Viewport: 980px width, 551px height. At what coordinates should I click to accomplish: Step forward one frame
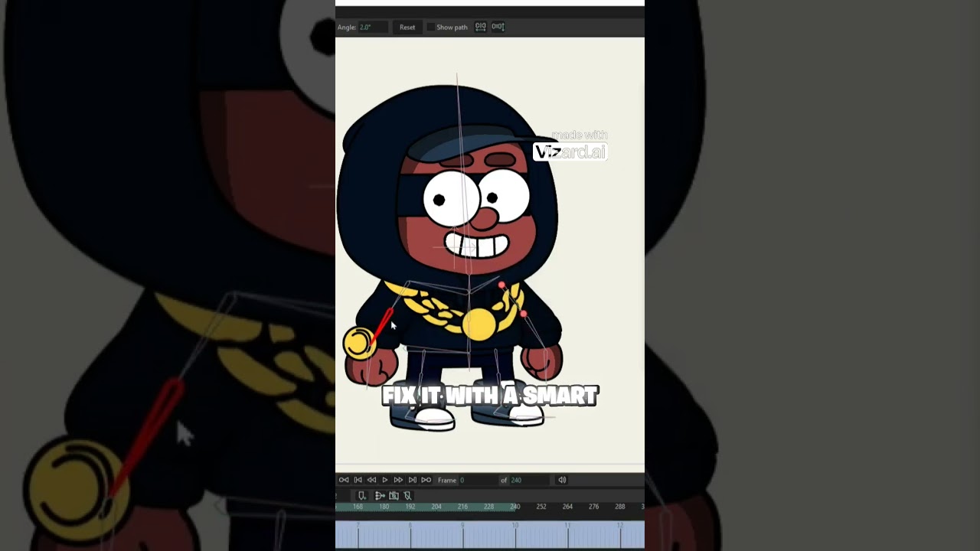click(398, 480)
